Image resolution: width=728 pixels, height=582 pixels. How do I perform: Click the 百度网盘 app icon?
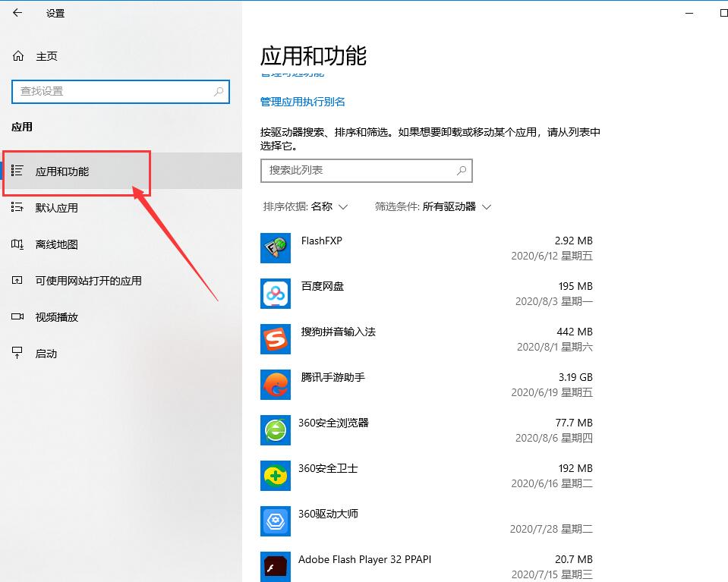pos(275,294)
